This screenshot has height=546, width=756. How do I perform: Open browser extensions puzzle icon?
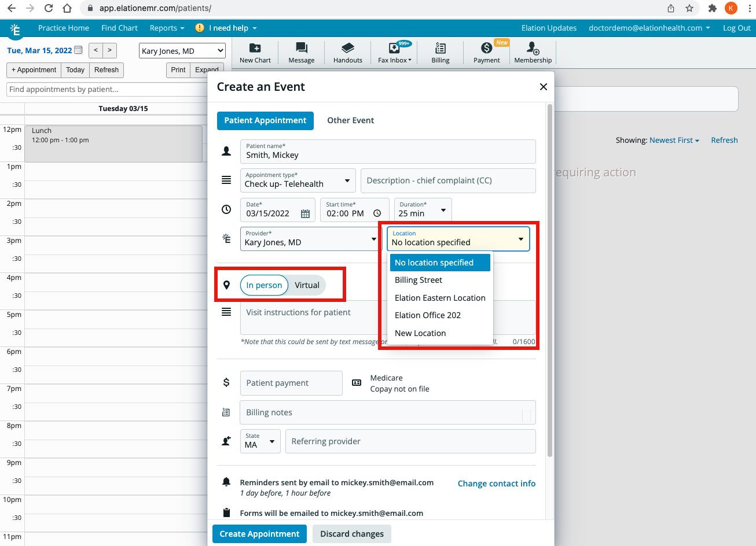[x=713, y=8]
